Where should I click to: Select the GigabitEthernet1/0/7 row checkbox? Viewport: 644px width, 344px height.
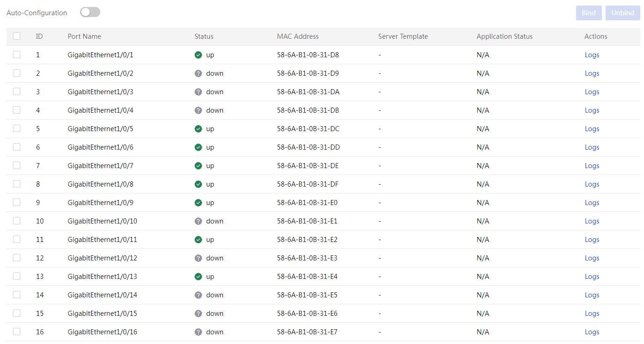click(x=17, y=165)
